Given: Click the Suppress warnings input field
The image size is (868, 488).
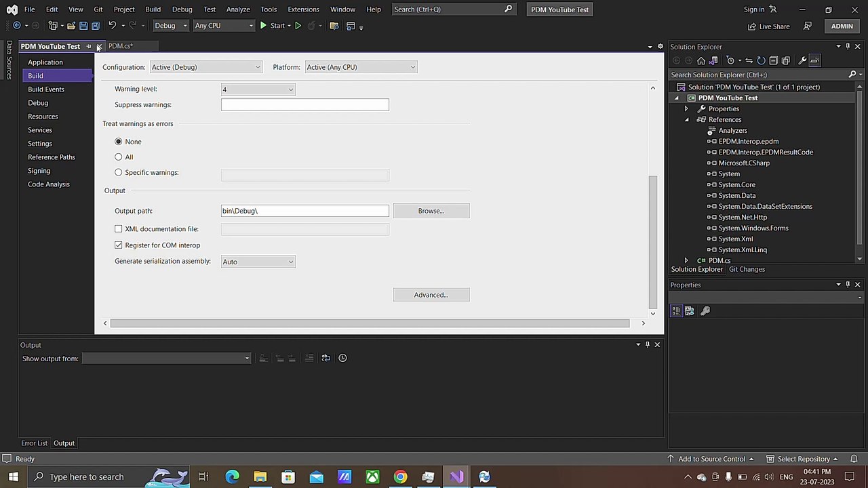Looking at the screenshot, I should click(305, 105).
